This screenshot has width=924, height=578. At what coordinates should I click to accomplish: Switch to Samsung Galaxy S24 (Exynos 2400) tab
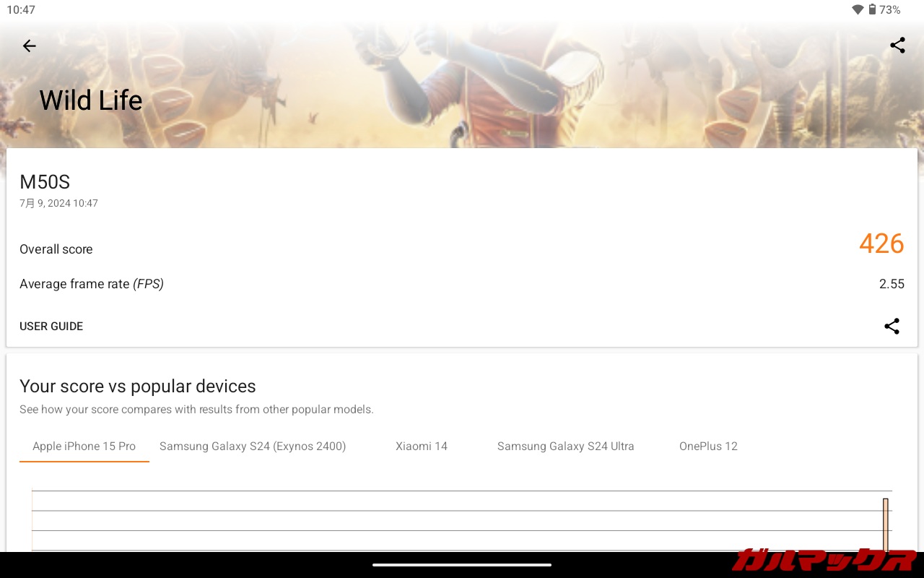[x=253, y=447]
